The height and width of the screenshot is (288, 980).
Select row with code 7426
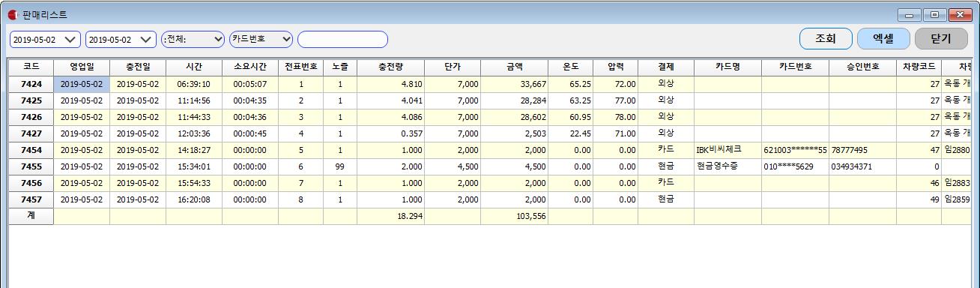click(31, 117)
